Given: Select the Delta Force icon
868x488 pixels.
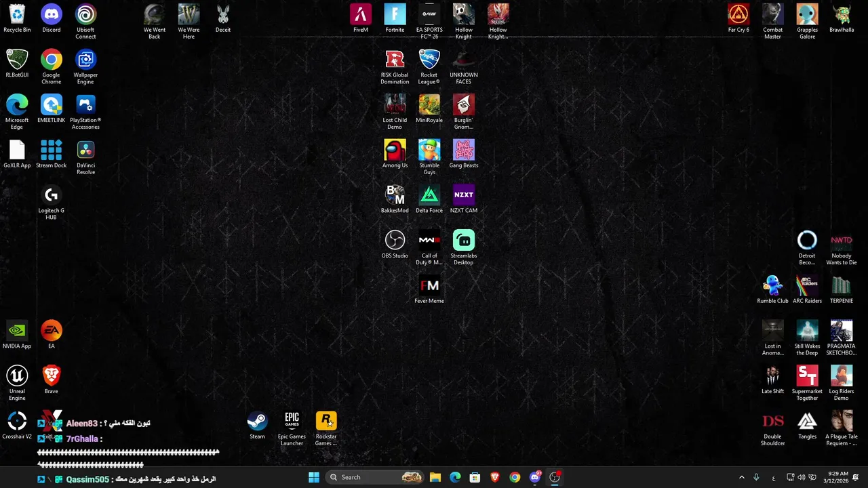Looking at the screenshot, I should [429, 200].
